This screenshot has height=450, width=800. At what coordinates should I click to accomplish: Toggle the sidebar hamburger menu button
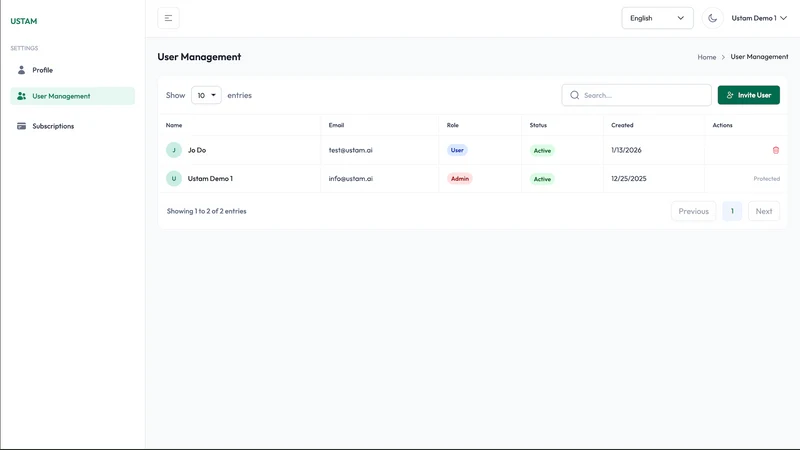pos(168,18)
